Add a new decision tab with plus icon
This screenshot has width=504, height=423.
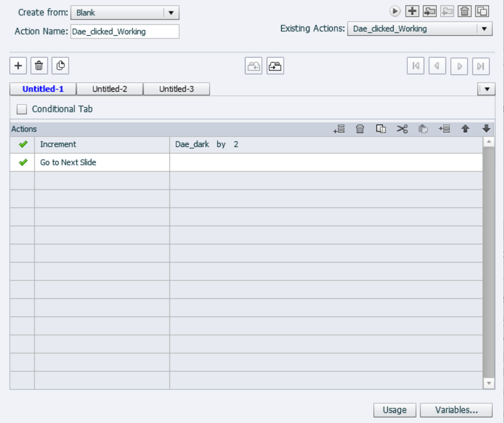[x=18, y=66]
